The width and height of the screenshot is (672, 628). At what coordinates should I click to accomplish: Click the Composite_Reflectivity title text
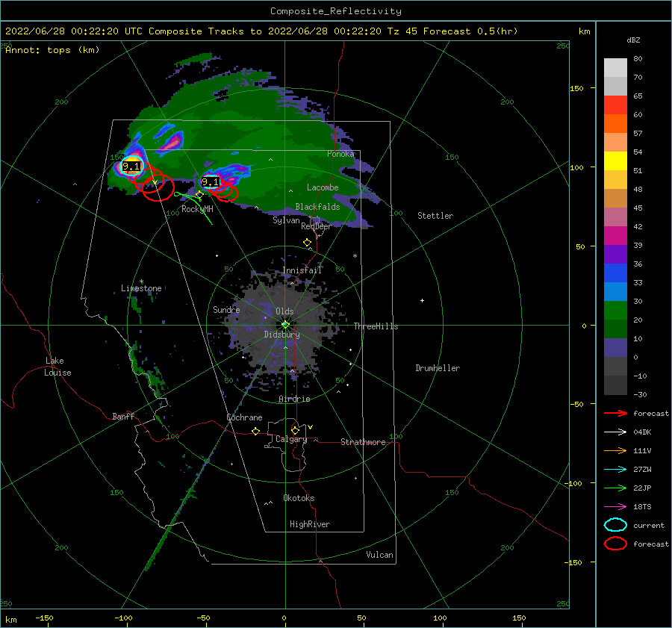pyautogui.click(x=336, y=11)
